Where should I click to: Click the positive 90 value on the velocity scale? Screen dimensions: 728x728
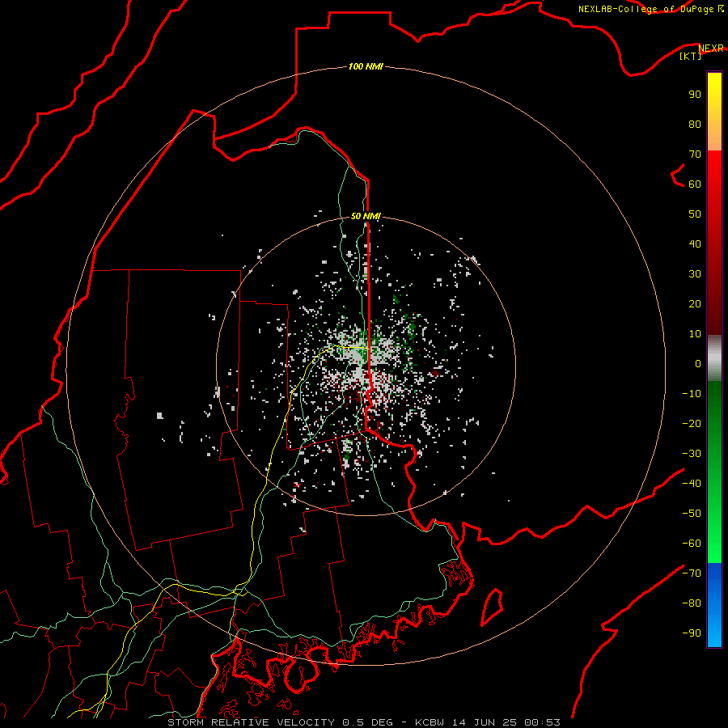pyautogui.click(x=695, y=95)
